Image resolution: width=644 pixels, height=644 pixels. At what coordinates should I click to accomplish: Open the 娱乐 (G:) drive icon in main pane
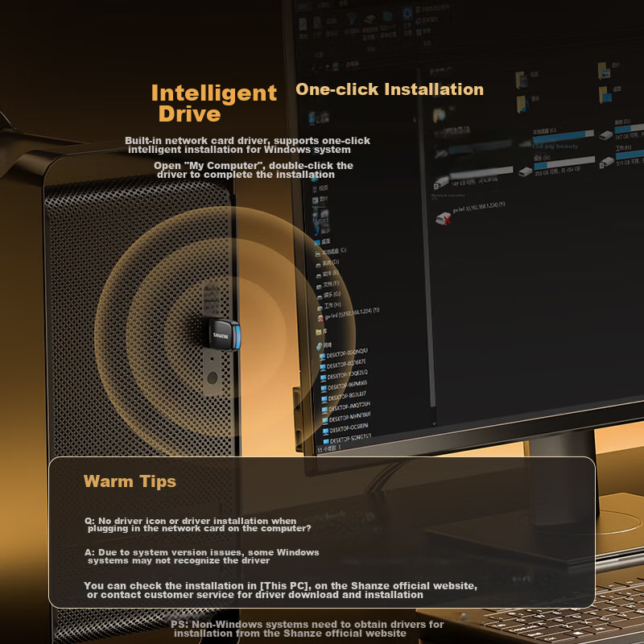(x=525, y=171)
